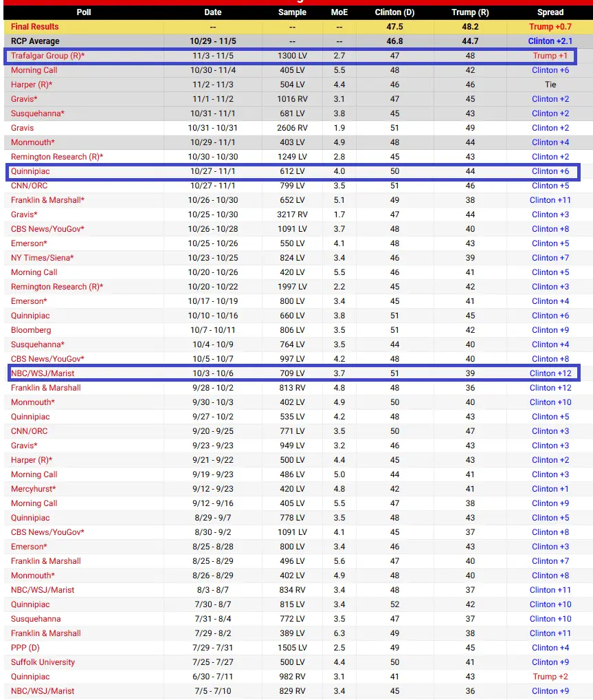Open Harper (R)* poll dated 11/2 - 11/3
This screenshot has height=700, width=593.
click(32, 85)
